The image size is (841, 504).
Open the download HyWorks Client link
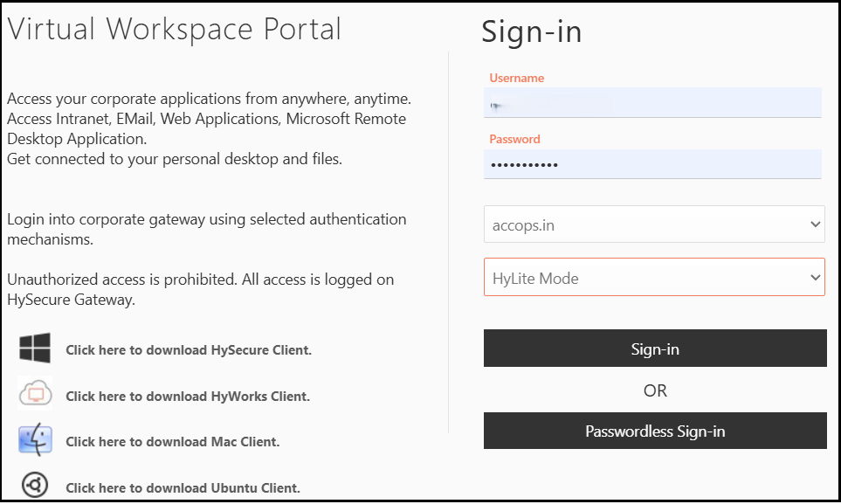coord(188,396)
